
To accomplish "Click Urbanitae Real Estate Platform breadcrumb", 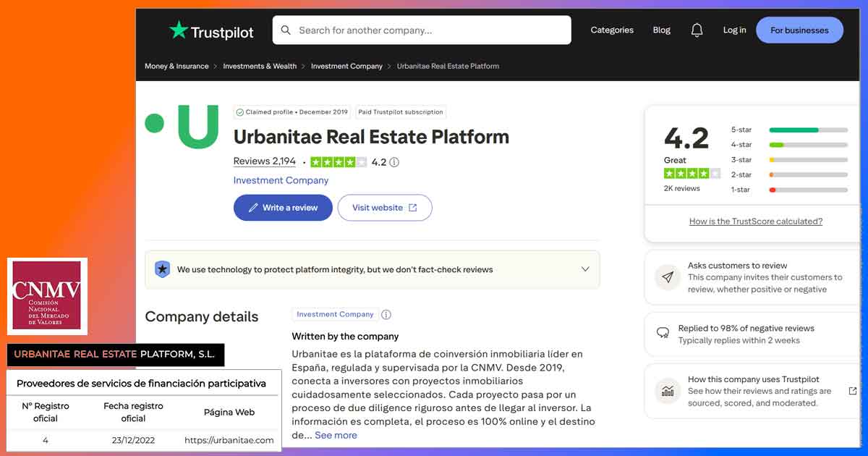I will coord(448,66).
